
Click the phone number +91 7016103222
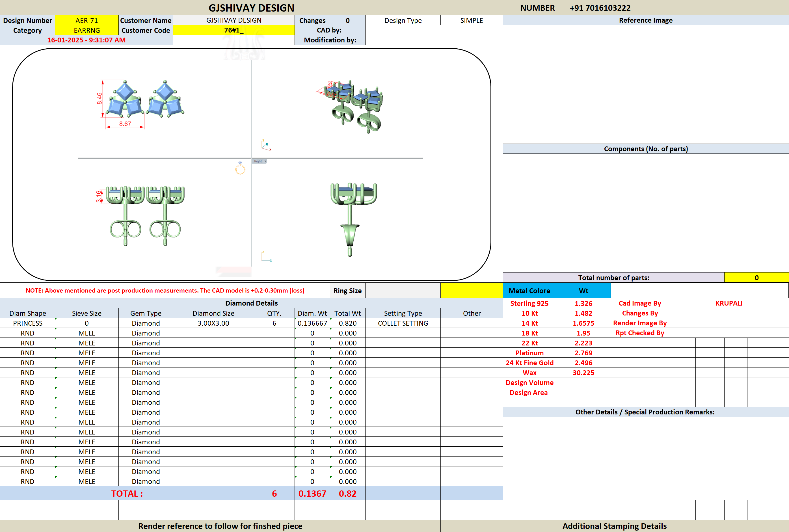click(x=600, y=8)
